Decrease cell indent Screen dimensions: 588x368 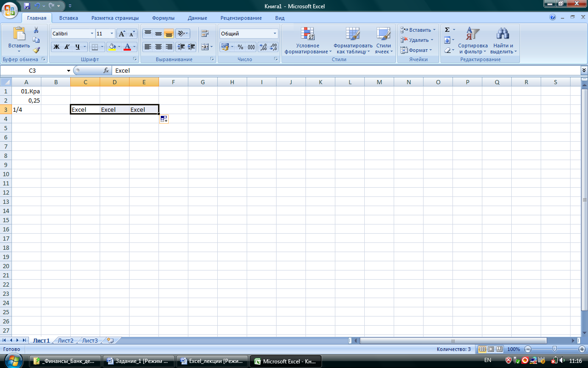point(181,47)
